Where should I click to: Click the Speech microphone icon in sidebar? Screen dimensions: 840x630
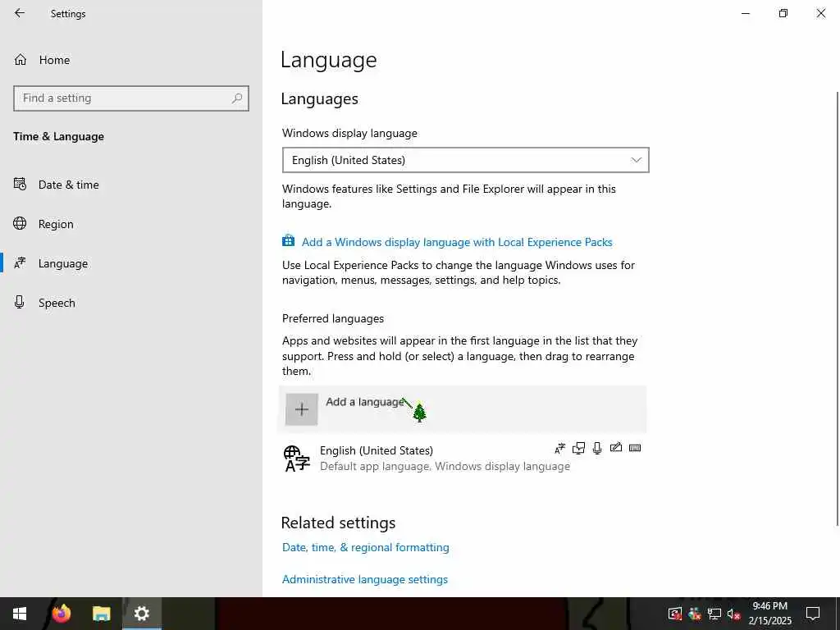pyautogui.click(x=20, y=302)
